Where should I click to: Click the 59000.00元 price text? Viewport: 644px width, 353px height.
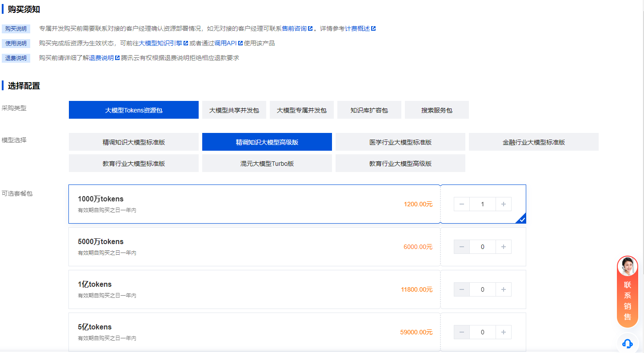tap(416, 332)
